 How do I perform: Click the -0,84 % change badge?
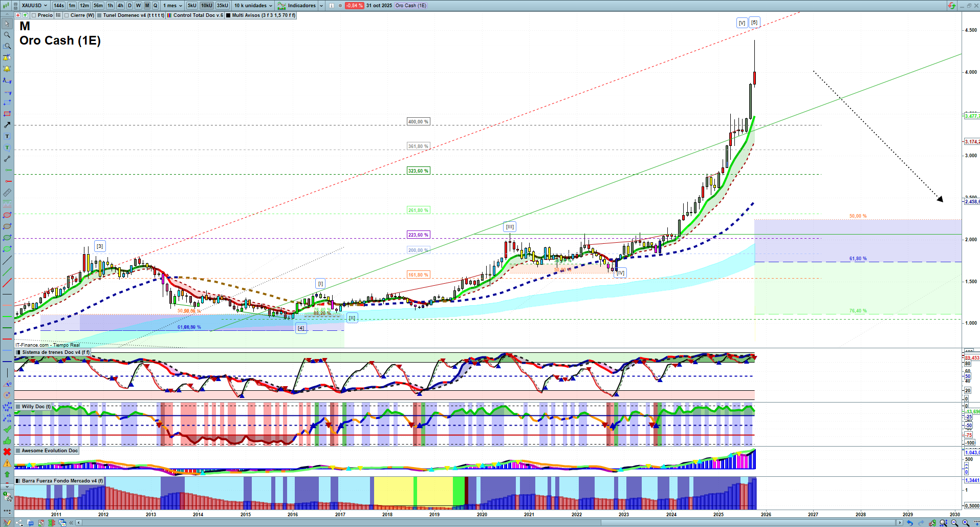[x=354, y=6]
